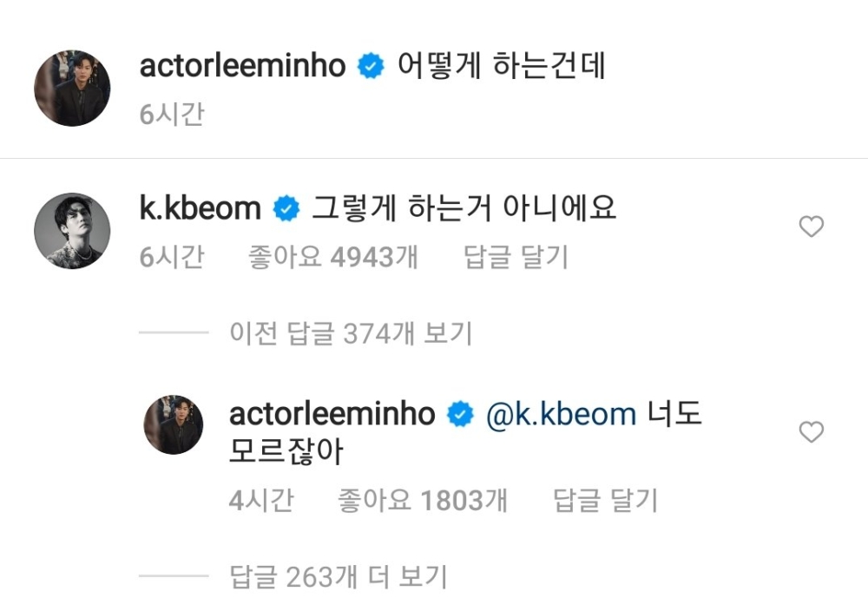Viewport: 868px width, 611px height.
Task: Click the verified badge in actorleeminho's reply
Action: (x=461, y=414)
